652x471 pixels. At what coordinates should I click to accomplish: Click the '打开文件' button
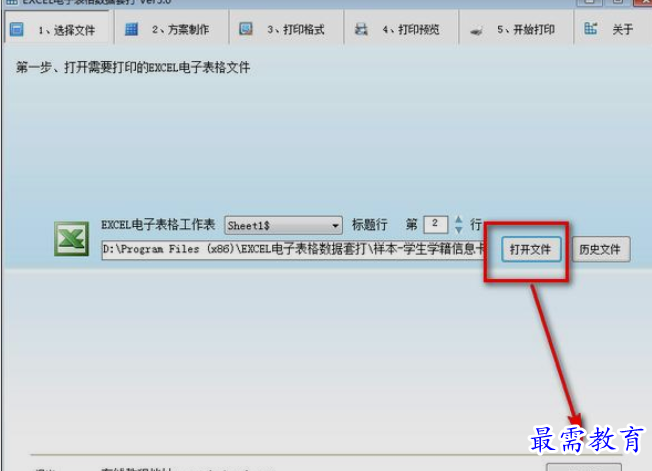(x=531, y=249)
